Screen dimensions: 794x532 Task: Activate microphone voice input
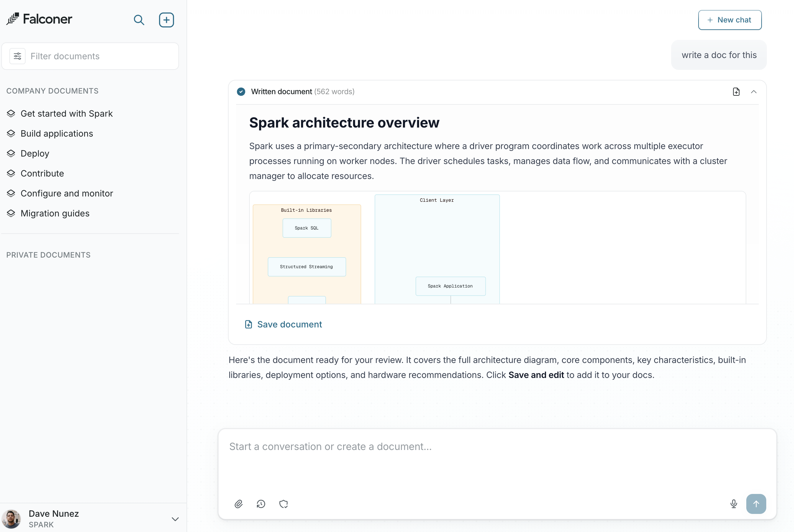pos(733,504)
